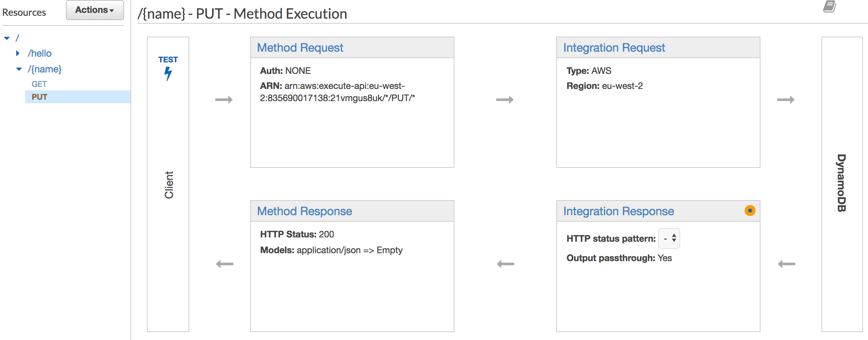Click the arrow from Integration Response to Method Response
868x340 pixels.
click(505, 264)
